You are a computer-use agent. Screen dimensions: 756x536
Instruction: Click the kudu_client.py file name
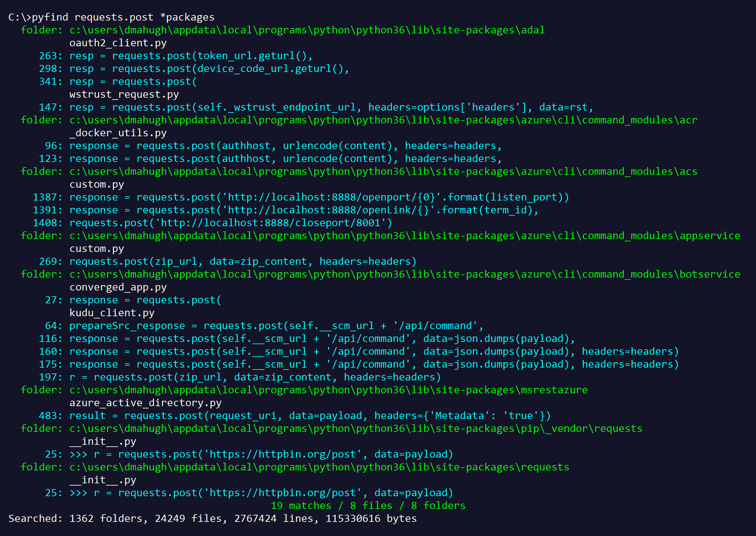(x=112, y=313)
